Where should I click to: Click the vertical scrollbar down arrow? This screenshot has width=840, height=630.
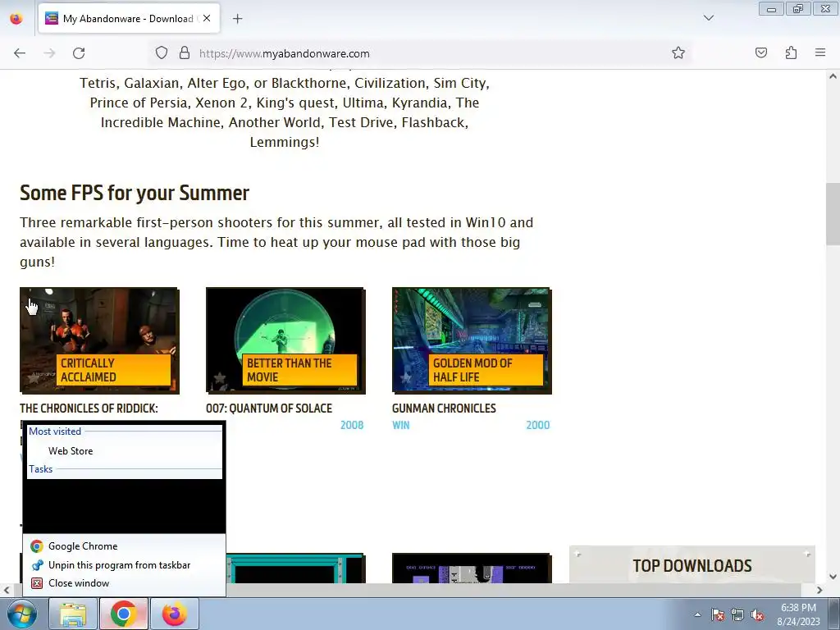[x=833, y=577]
